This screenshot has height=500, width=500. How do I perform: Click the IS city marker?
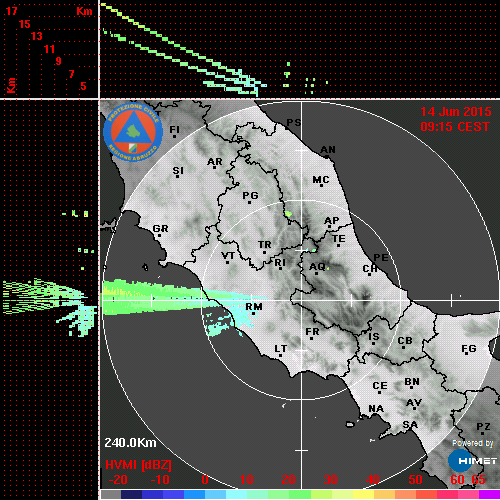point(374,337)
